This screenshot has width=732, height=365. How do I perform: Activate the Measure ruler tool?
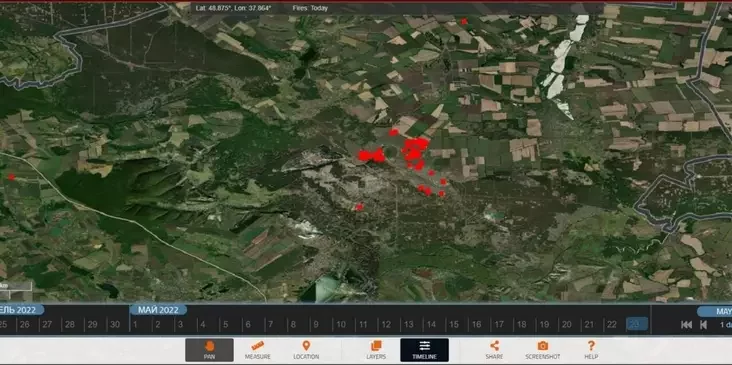tap(258, 350)
